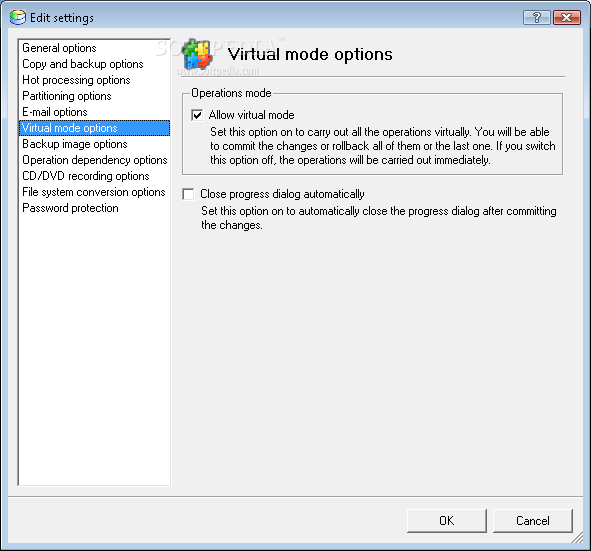Image resolution: width=591 pixels, height=551 pixels.
Task: Confirm settings with OK button
Action: click(x=447, y=521)
